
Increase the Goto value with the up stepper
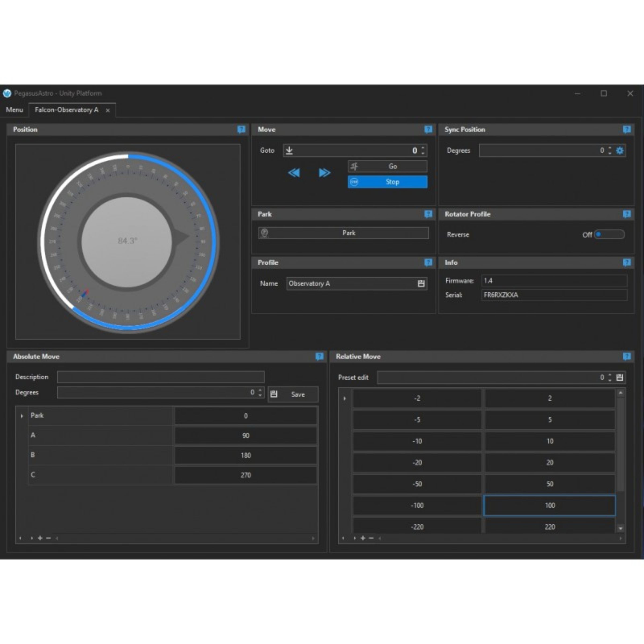pyautogui.click(x=423, y=148)
